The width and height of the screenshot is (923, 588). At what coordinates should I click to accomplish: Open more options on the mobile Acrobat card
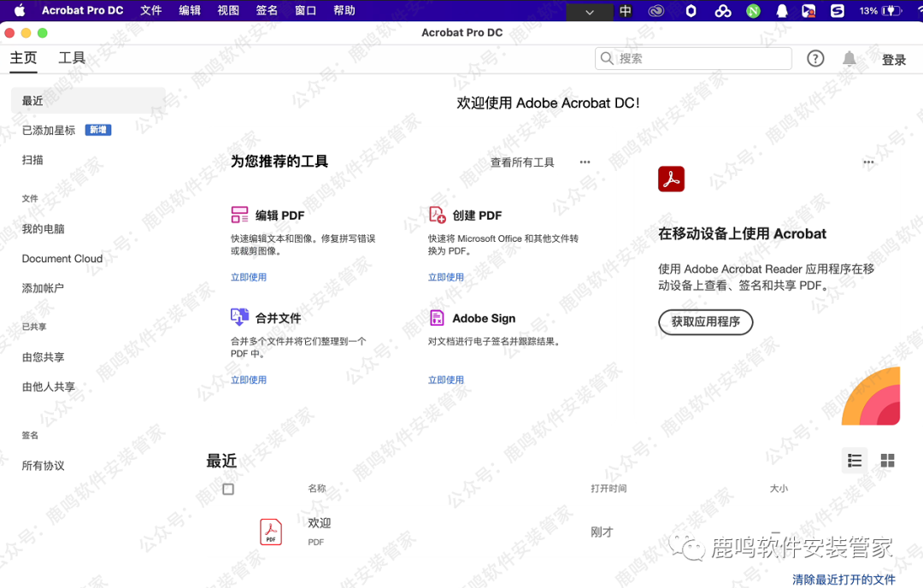[x=868, y=162]
